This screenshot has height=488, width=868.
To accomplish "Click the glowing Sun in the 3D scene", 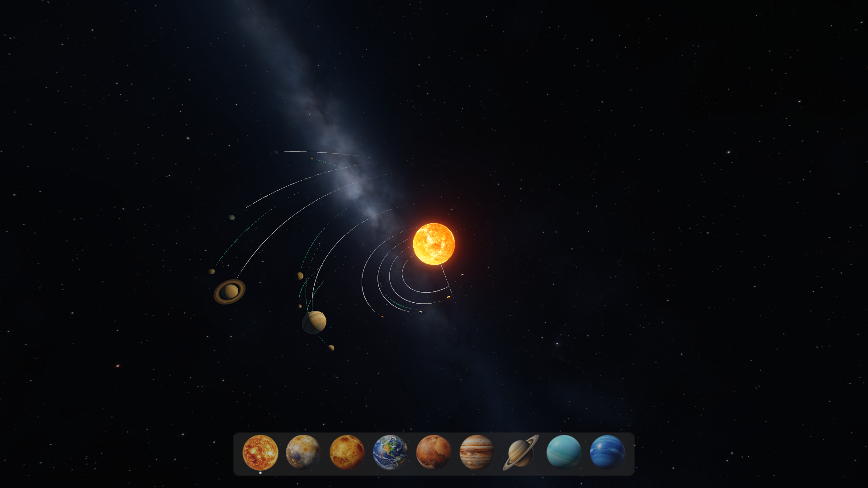I will 434,244.
